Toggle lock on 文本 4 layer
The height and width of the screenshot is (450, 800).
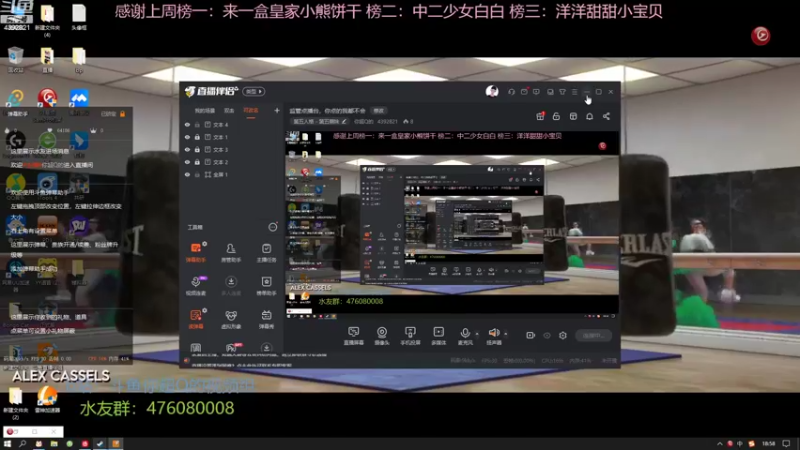tap(197, 124)
